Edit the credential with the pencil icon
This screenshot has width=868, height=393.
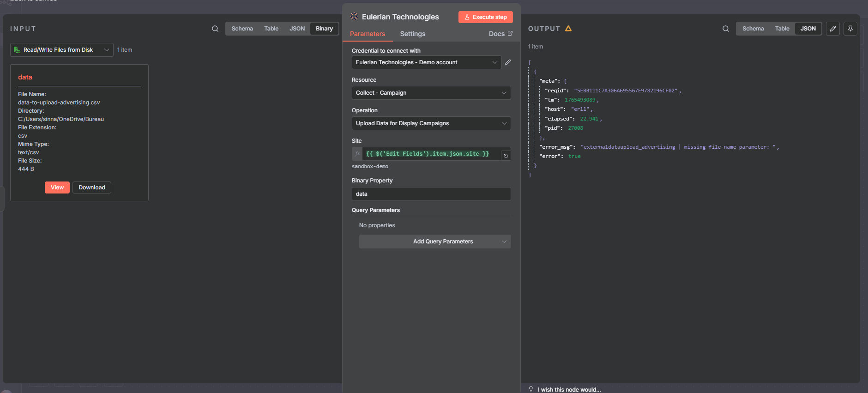pos(508,62)
